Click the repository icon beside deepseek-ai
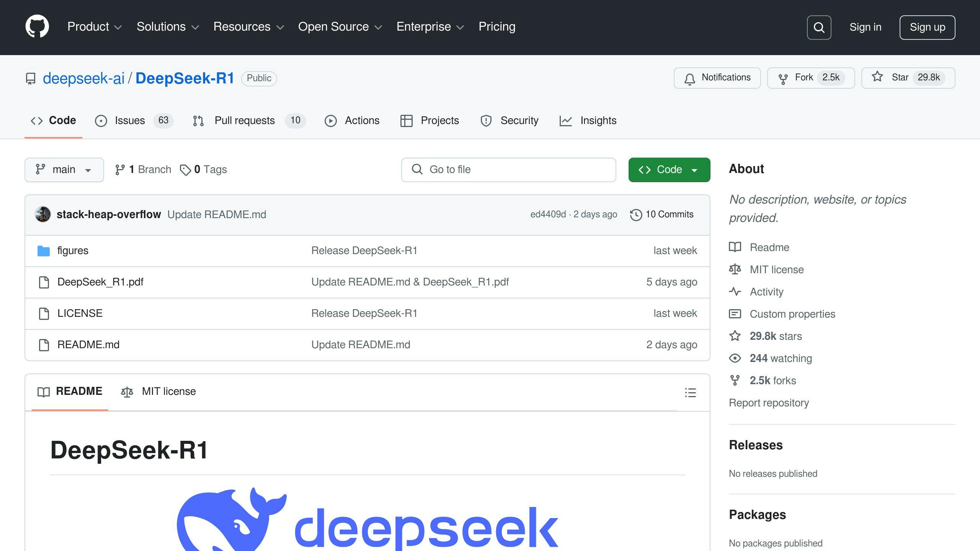The width and height of the screenshot is (980, 551). pyautogui.click(x=31, y=79)
